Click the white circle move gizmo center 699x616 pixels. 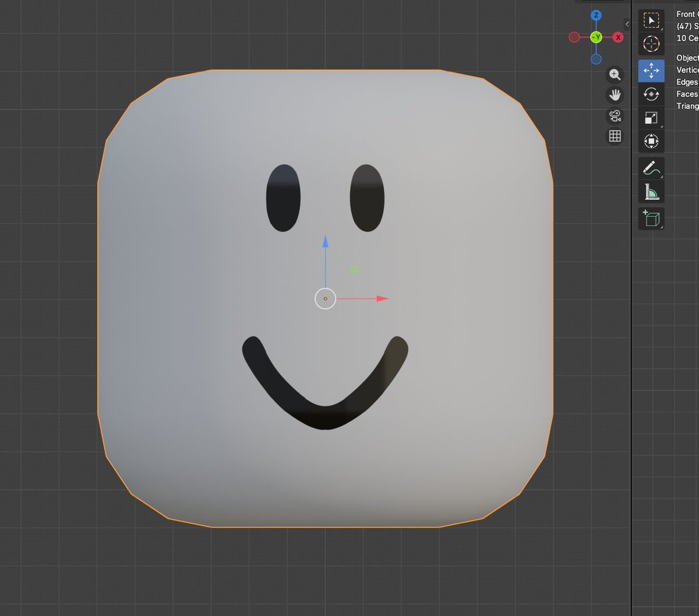pyautogui.click(x=325, y=298)
